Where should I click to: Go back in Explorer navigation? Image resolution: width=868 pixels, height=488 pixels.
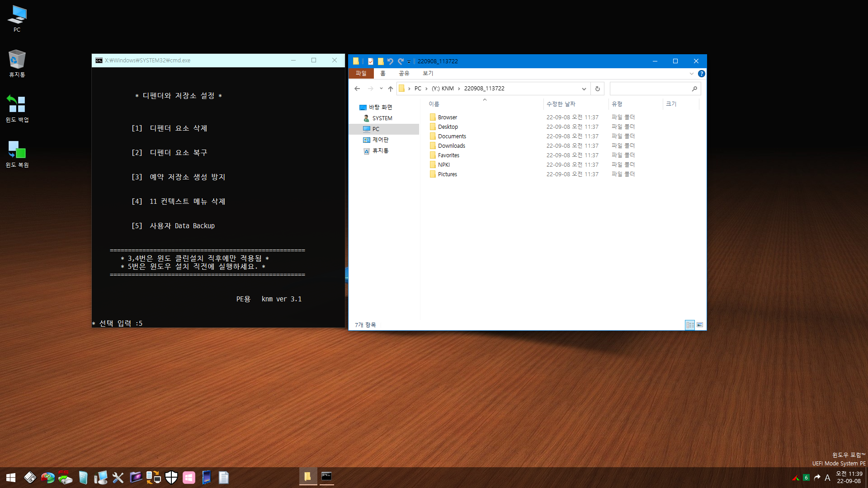click(357, 89)
